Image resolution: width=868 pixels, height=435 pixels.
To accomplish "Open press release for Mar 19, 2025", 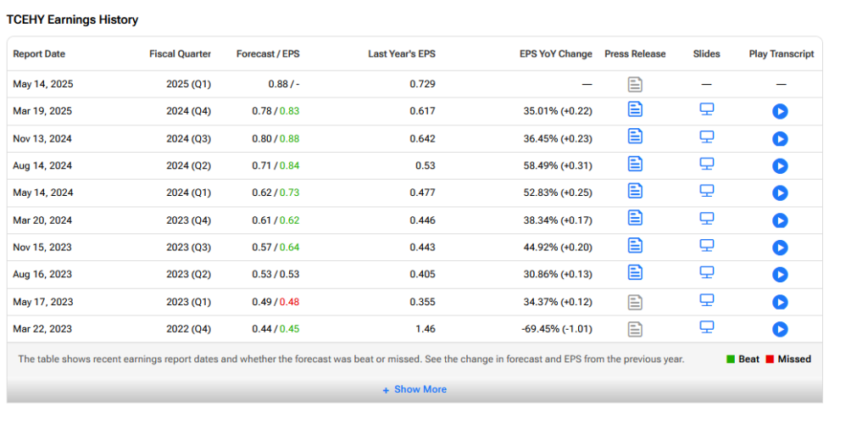I will (635, 109).
